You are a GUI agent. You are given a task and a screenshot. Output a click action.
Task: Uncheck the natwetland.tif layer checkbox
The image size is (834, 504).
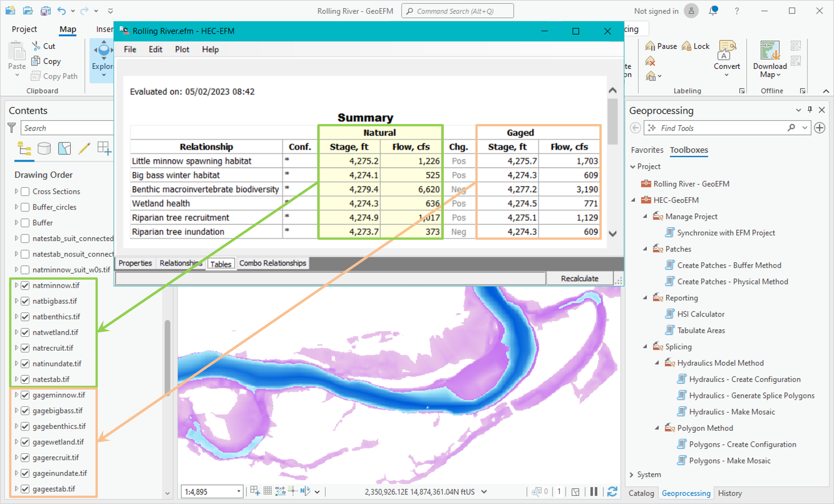(25, 332)
